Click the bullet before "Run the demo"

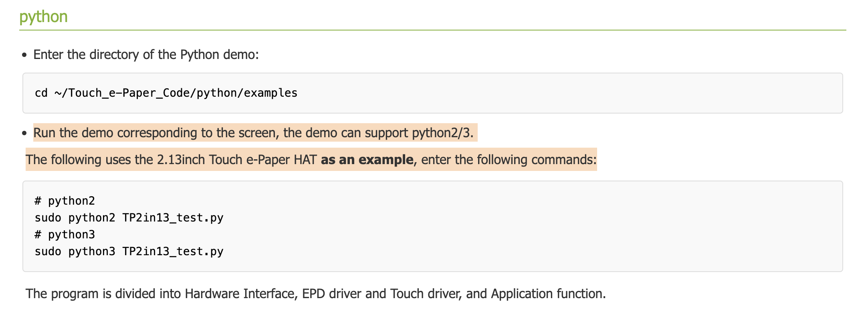25,133
